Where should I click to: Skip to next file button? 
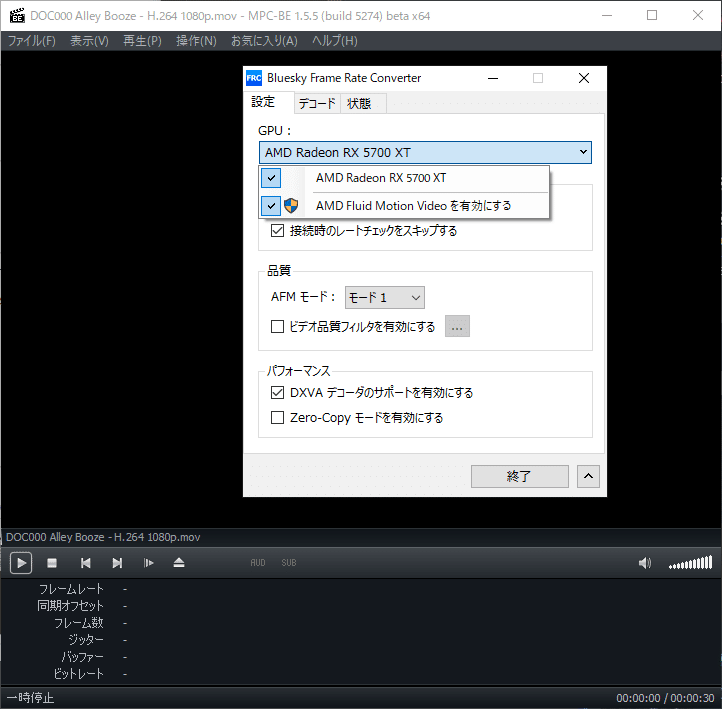click(x=117, y=563)
